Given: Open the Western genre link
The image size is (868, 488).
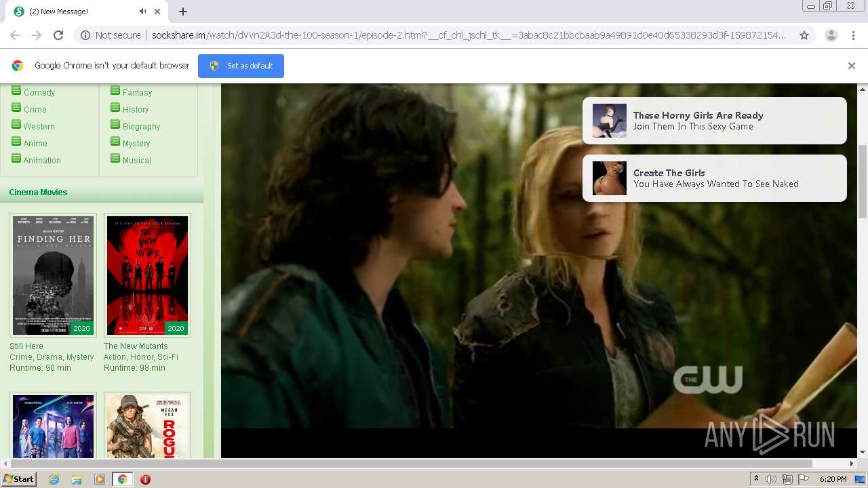Looking at the screenshot, I should point(39,127).
